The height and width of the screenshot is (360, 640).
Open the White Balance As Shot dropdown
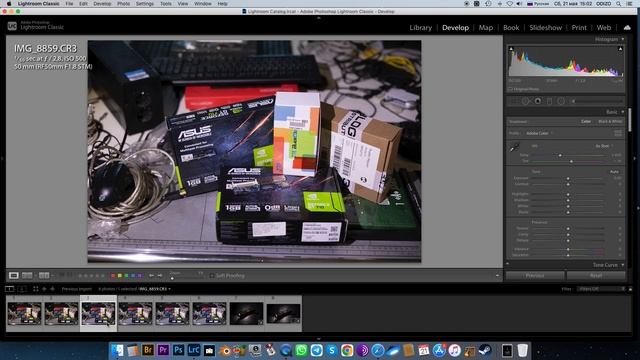pos(604,146)
